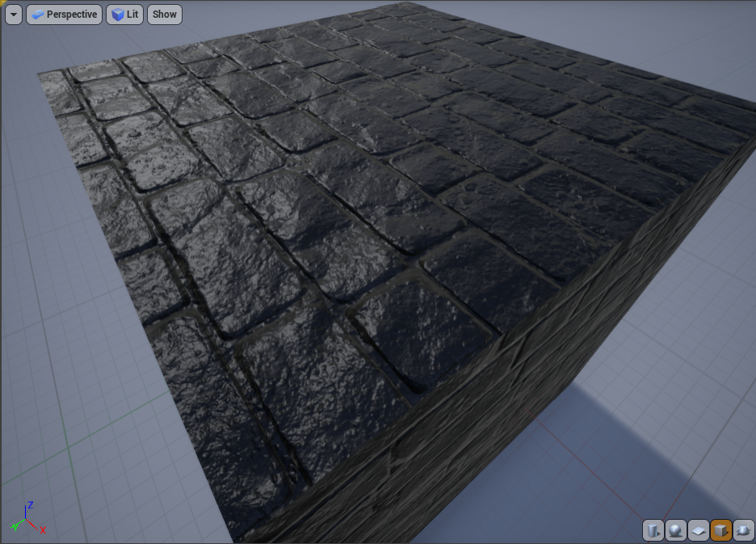756x544 pixels.
Task: Click the XYZ axis orientation gizmo
Action: coord(28,518)
